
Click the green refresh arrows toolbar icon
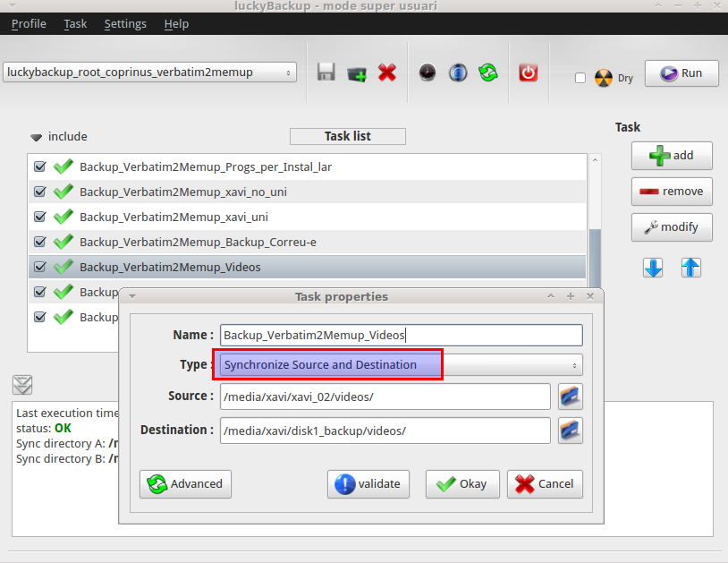[x=487, y=73]
